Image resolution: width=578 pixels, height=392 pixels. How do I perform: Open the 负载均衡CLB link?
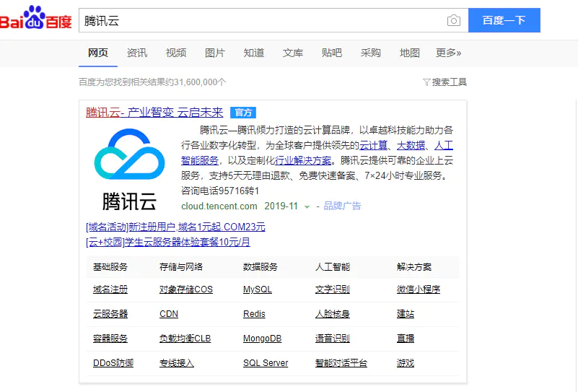coord(185,338)
